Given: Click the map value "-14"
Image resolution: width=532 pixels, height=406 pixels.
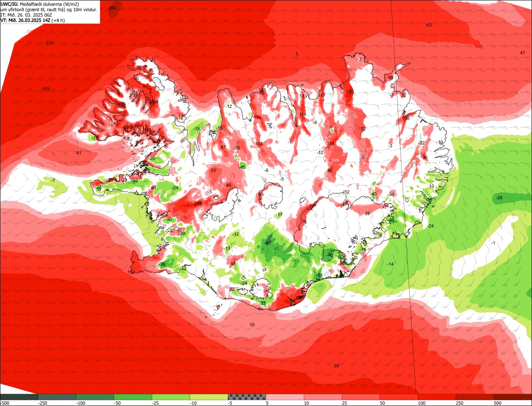Looking at the screenshot, I should (x=390, y=264).
